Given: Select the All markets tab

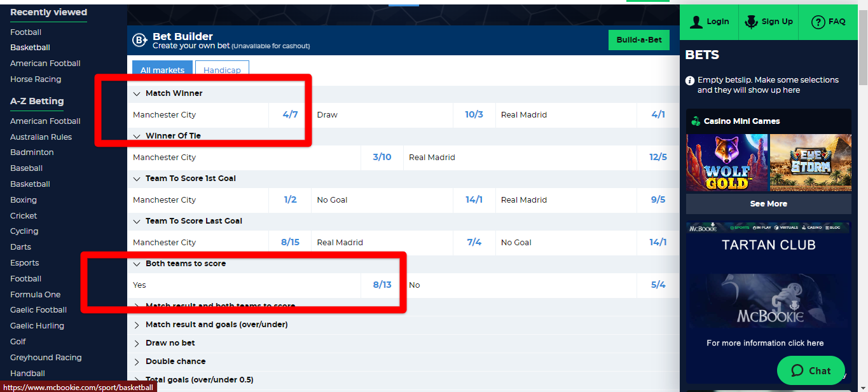Looking at the screenshot, I should (x=162, y=70).
